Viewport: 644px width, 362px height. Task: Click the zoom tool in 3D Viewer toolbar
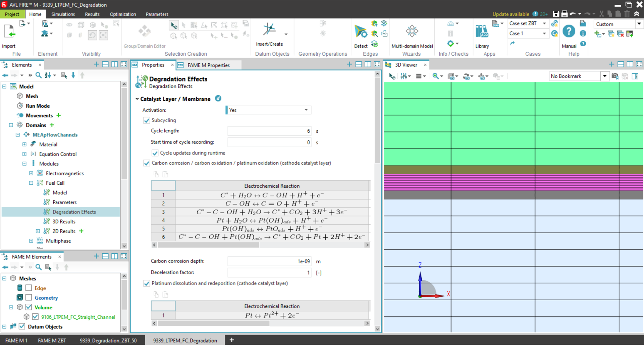tap(435, 76)
